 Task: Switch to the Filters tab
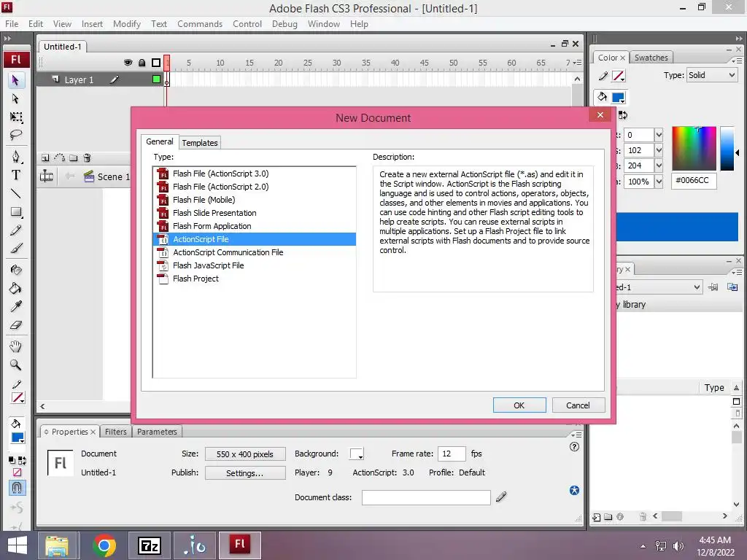tap(116, 432)
